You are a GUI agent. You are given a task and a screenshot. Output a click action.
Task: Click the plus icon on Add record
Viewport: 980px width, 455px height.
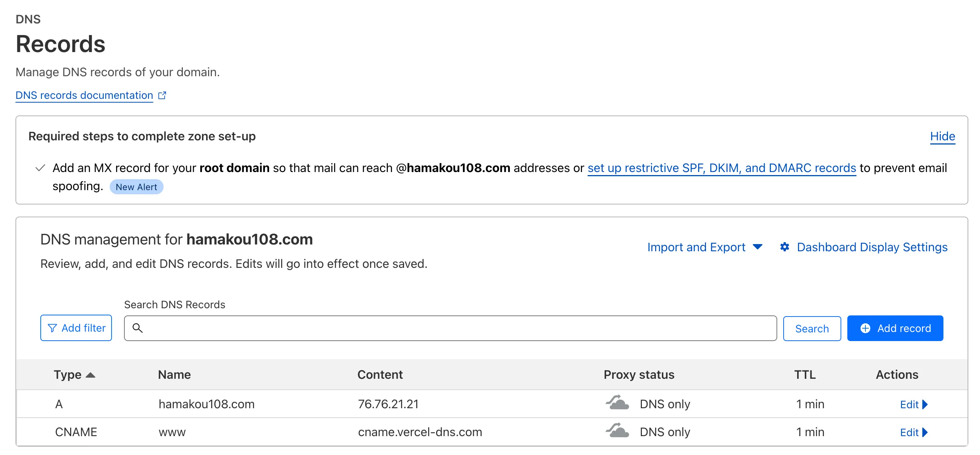[x=865, y=328]
